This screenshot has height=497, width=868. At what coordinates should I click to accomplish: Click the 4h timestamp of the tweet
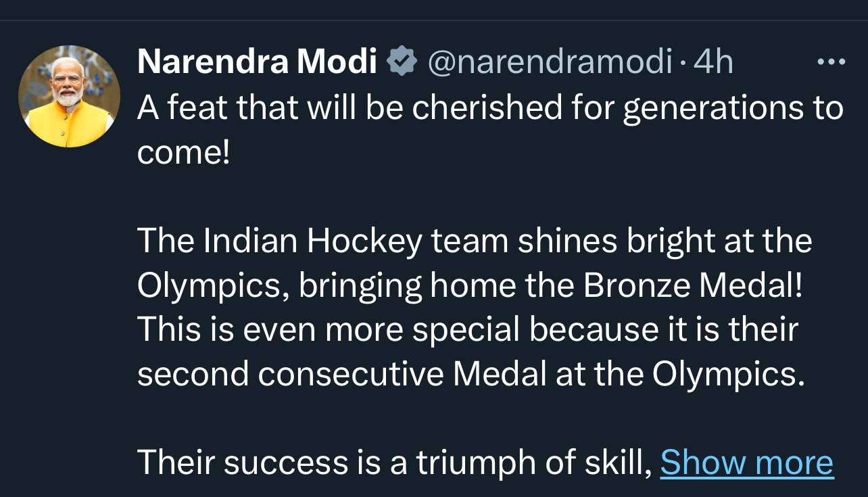[x=713, y=62]
